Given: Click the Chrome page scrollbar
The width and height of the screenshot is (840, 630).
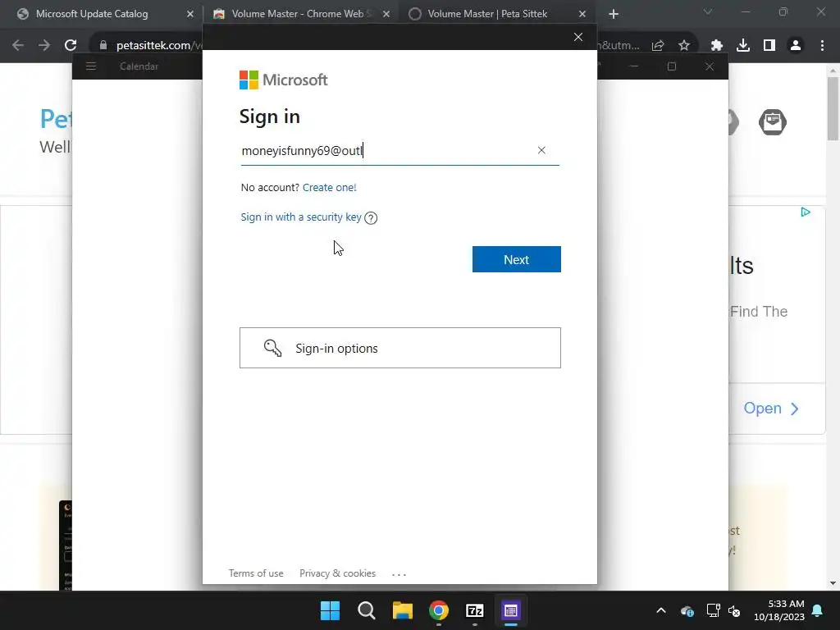Looking at the screenshot, I should pyautogui.click(x=833, y=109).
